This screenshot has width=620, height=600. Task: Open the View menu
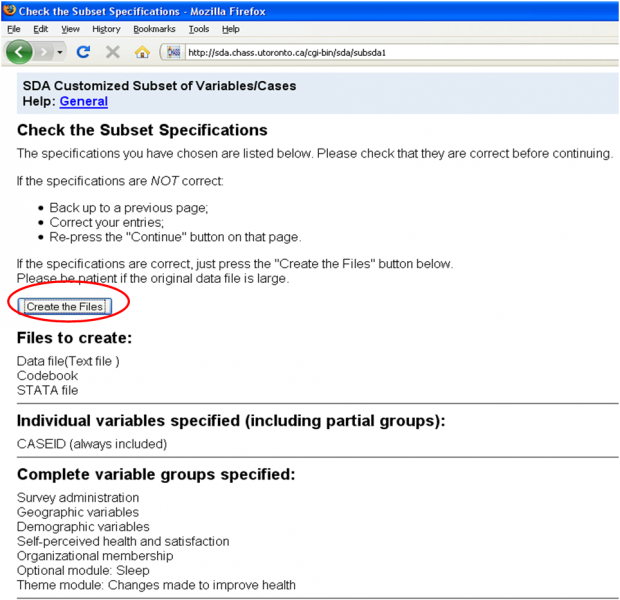70,29
